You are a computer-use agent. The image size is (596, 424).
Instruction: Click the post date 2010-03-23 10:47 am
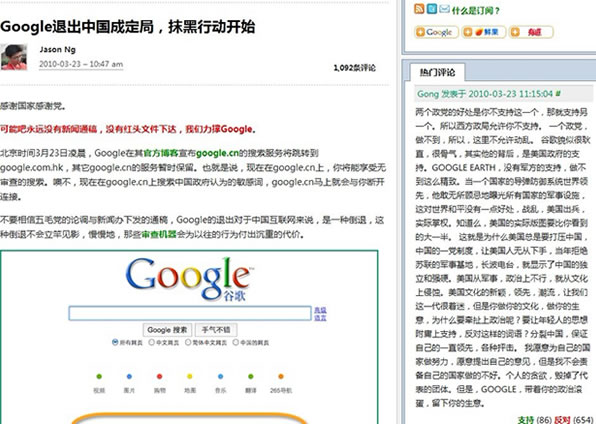coord(81,64)
